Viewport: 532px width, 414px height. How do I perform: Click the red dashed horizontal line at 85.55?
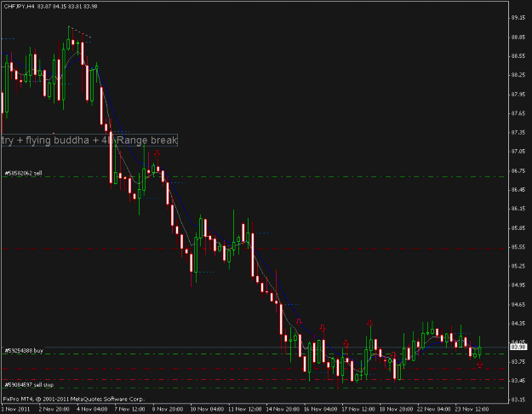point(253,249)
